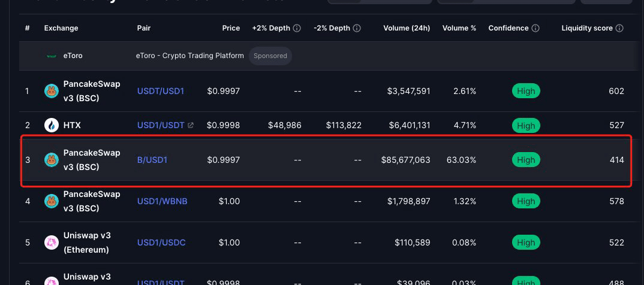Click PancakeSwap logo in the USDT/USD1 row
Image resolution: width=644 pixels, height=285 pixels.
52,91
